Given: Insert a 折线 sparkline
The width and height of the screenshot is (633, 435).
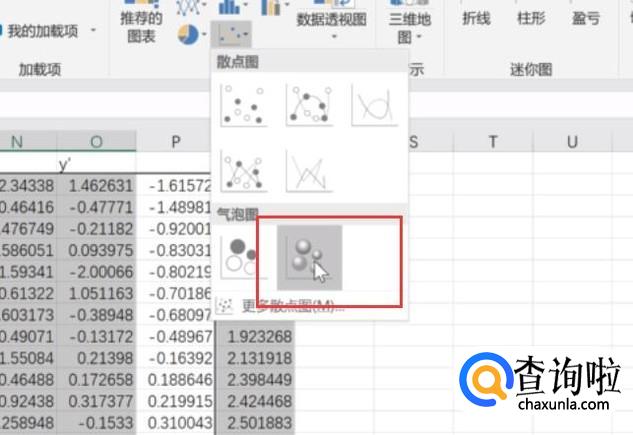Looking at the screenshot, I should [x=476, y=19].
